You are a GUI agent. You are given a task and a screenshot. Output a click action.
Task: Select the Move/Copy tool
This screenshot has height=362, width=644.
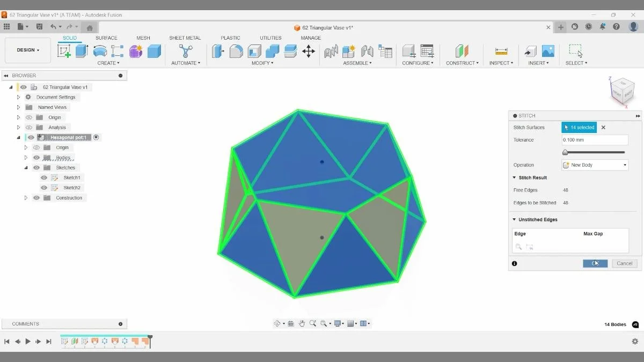[308, 51]
